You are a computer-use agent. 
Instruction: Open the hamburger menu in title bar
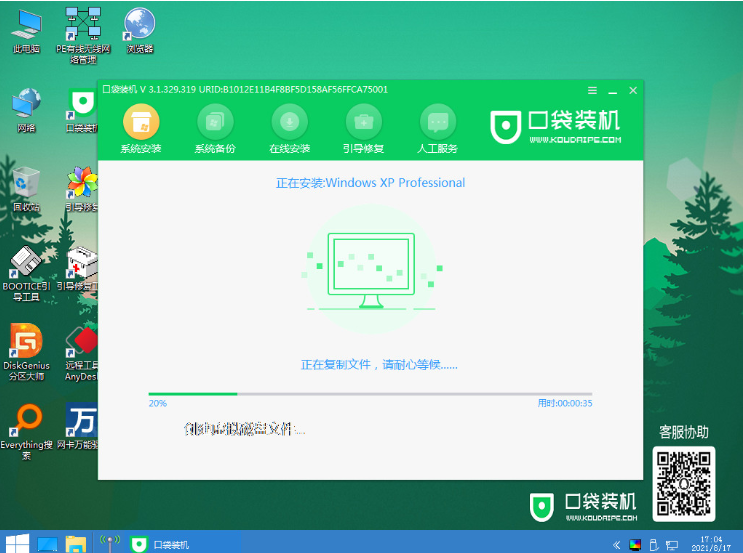point(592,90)
